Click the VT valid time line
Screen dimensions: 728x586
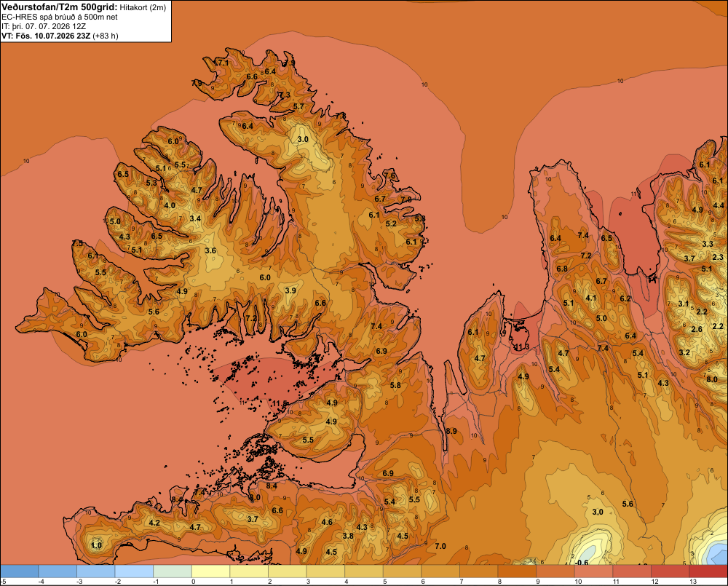tap(60, 36)
